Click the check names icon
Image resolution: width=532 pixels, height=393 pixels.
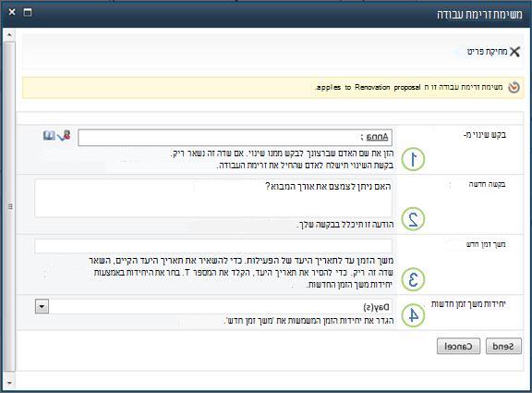[64, 135]
